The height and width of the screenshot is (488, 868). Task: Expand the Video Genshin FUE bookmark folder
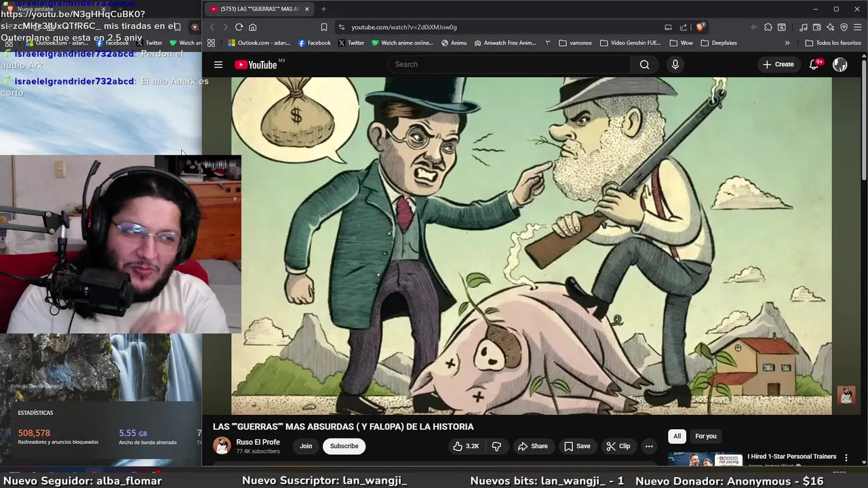pos(630,43)
